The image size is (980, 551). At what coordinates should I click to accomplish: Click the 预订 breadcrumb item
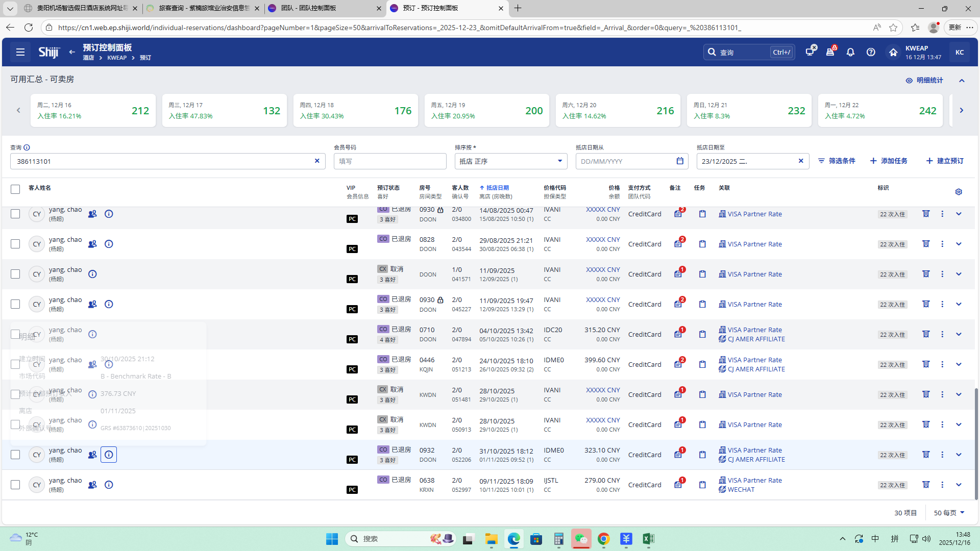point(145,58)
